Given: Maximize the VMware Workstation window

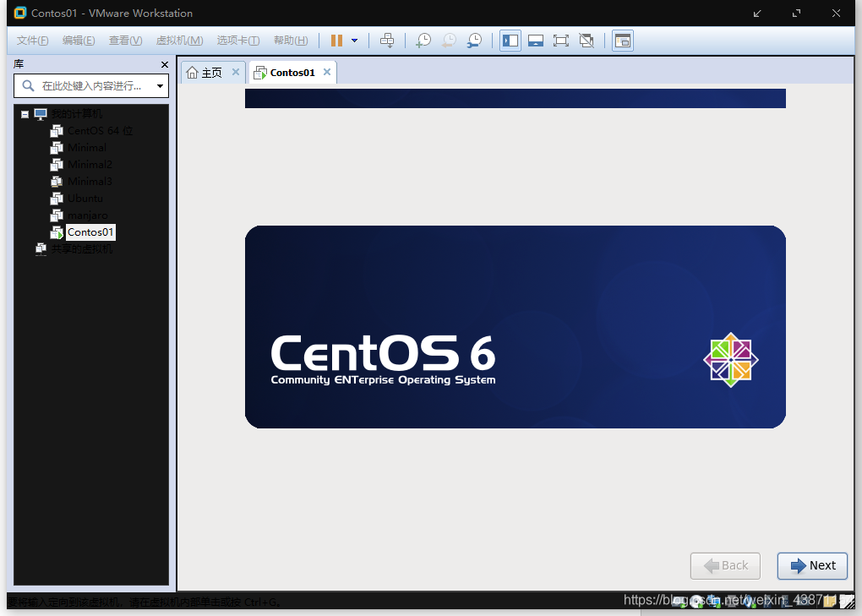Looking at the screenshot, I should [x=797, y=14].
